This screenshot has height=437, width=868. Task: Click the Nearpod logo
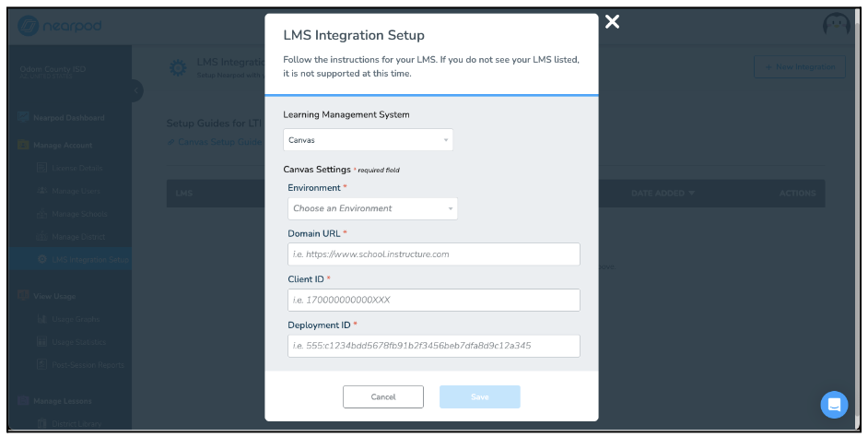pos(60,26)
